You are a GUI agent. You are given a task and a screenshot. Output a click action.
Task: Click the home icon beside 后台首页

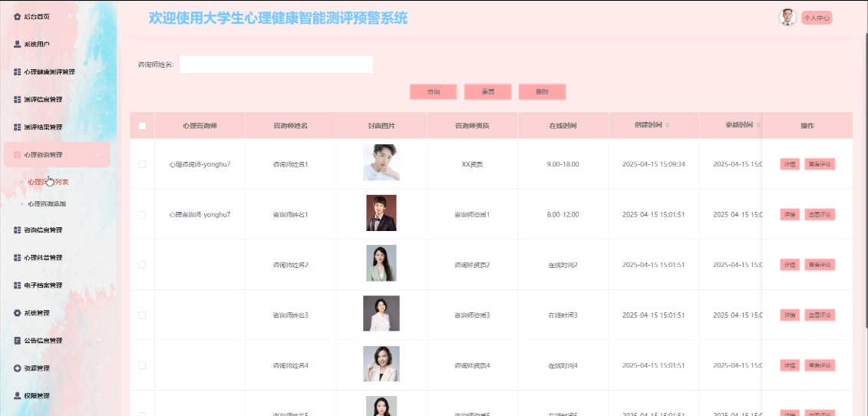17,17
